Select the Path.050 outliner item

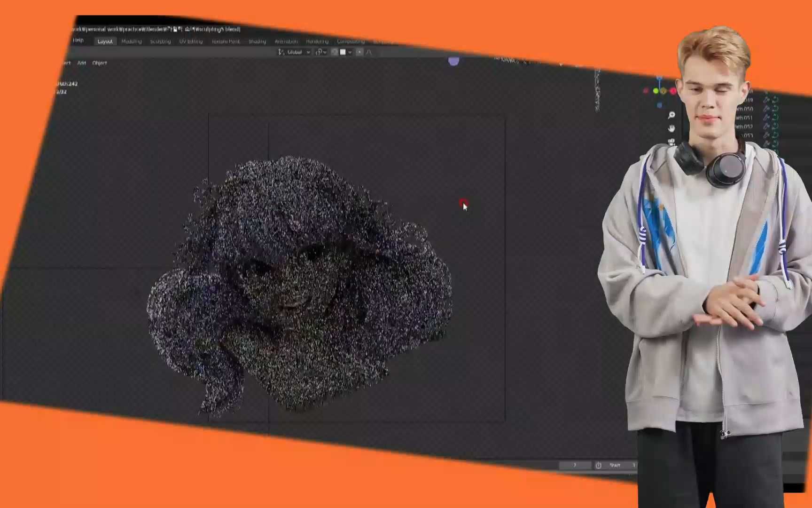point(744,109)
